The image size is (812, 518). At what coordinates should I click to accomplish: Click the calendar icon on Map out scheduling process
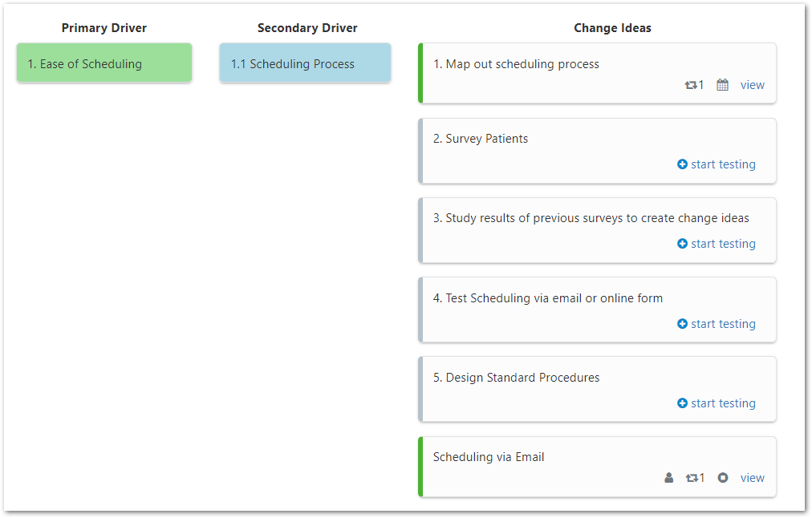pos(722,85)
